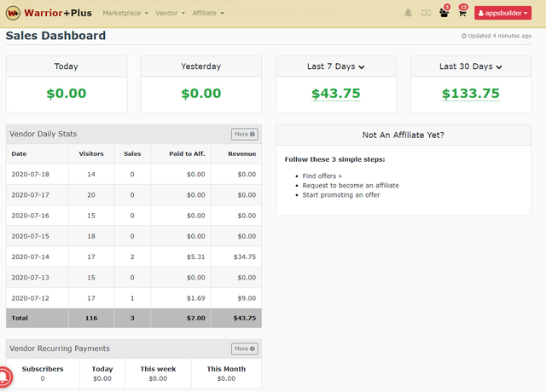Open the appsbuilder account dropdown

click(x=503, y=13)
